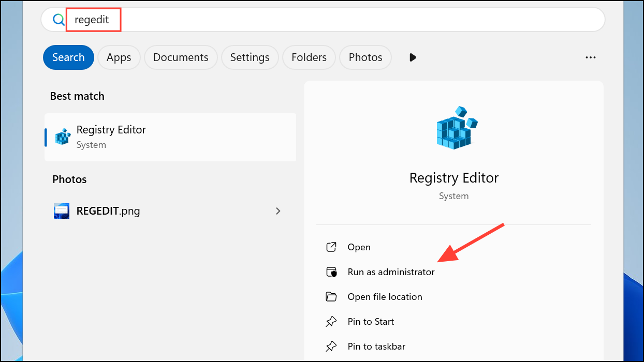Expand the REGEDIT.png result chevron
Screen dimensions: 644x362
click(x=278, y=211)
